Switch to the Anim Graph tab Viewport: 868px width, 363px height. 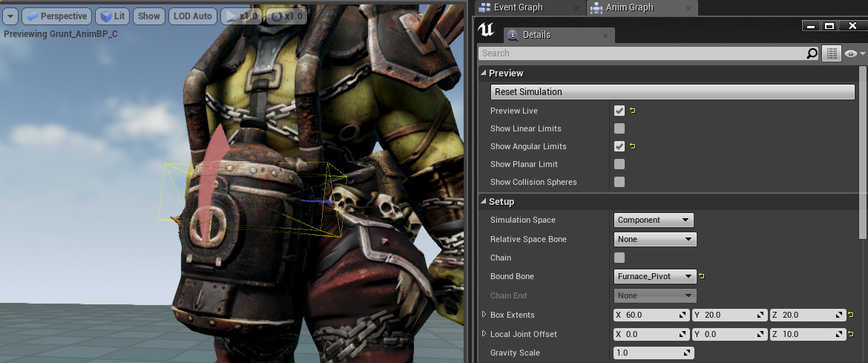coord(629,7)
